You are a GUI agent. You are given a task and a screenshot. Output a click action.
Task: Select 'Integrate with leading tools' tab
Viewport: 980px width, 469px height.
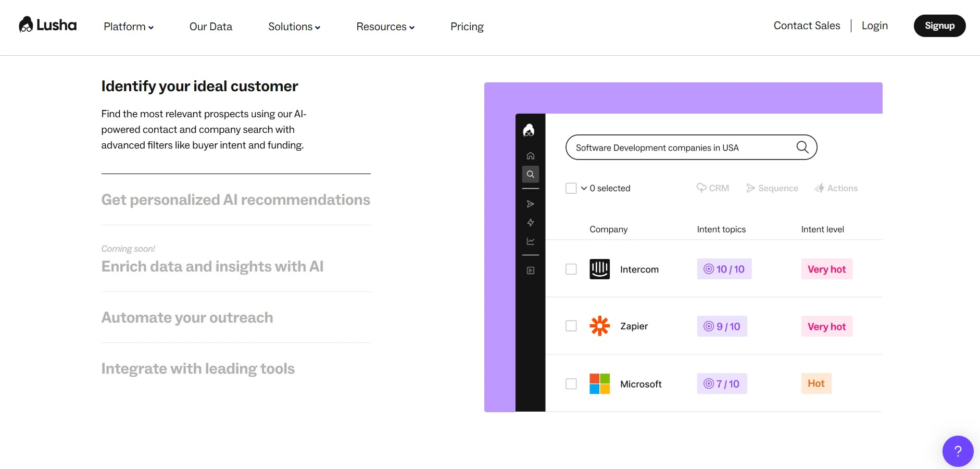tap(198, 368)
